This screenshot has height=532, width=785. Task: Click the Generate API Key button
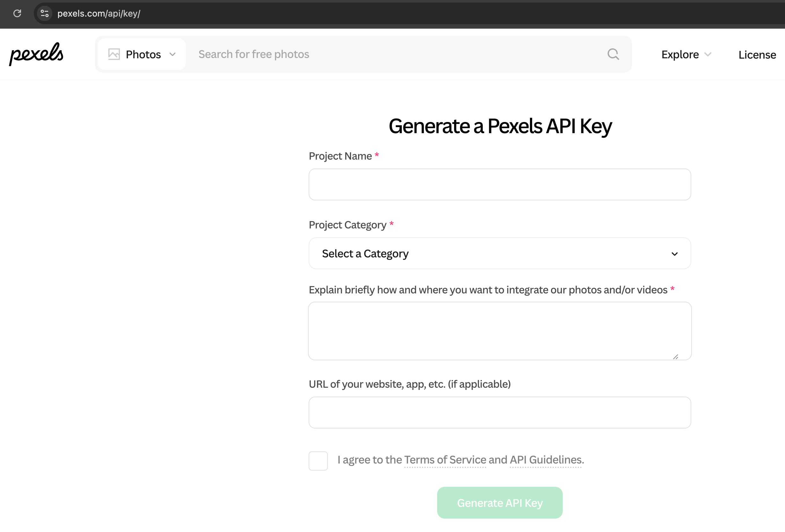(x=500, y=503)
